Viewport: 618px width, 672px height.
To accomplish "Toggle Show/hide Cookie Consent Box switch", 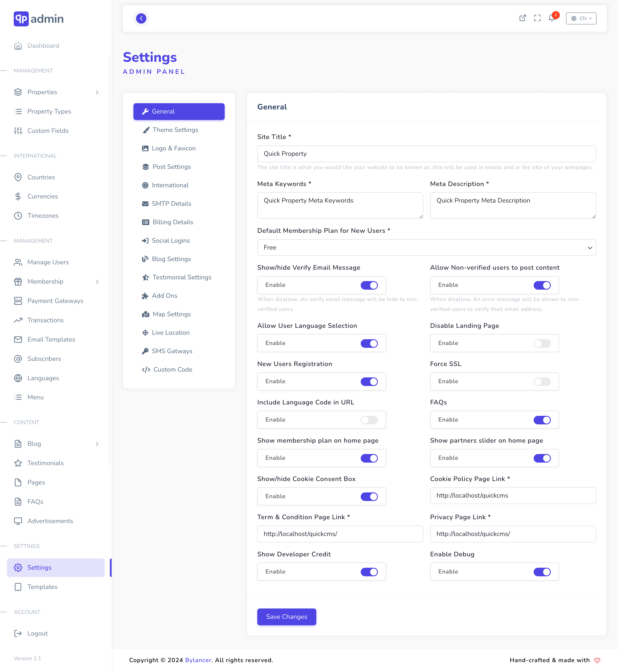I will 369,496.
